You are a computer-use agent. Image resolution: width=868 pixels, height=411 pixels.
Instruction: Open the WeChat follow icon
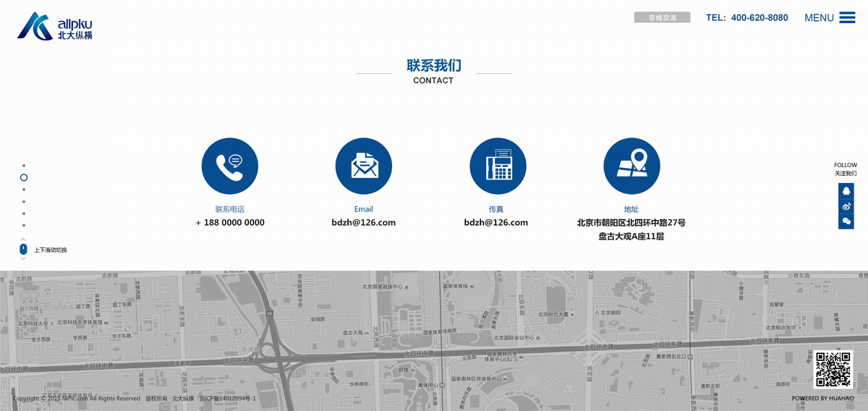point(846,221)
